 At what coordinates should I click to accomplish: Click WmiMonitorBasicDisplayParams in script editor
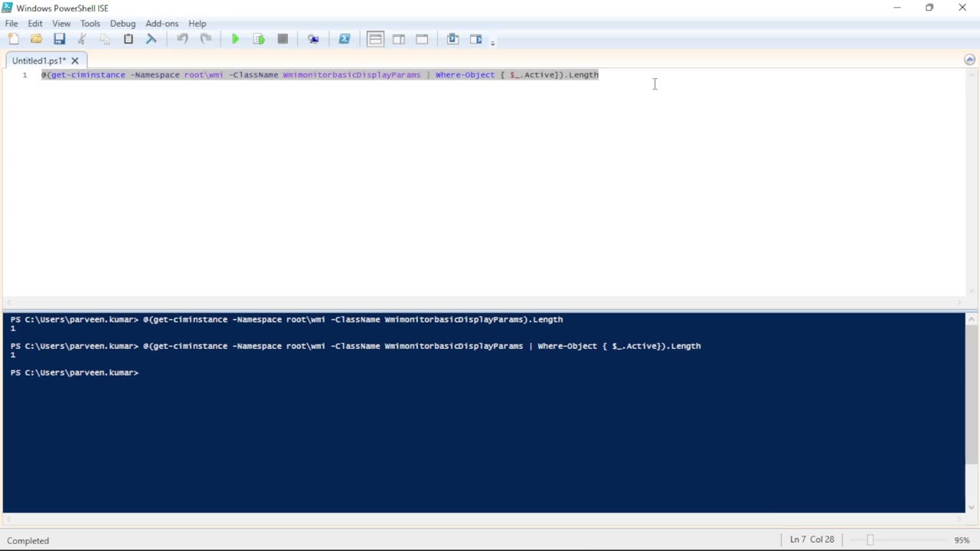point(351,75)
